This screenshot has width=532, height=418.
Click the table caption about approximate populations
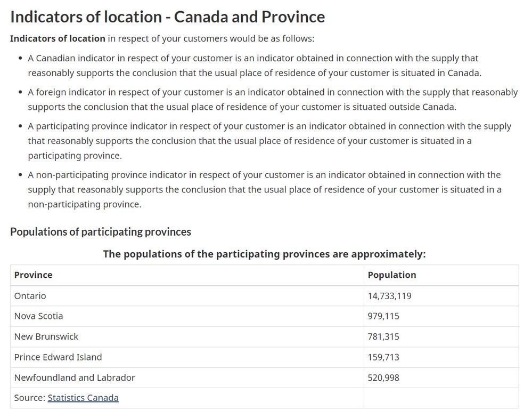[264, 254]
